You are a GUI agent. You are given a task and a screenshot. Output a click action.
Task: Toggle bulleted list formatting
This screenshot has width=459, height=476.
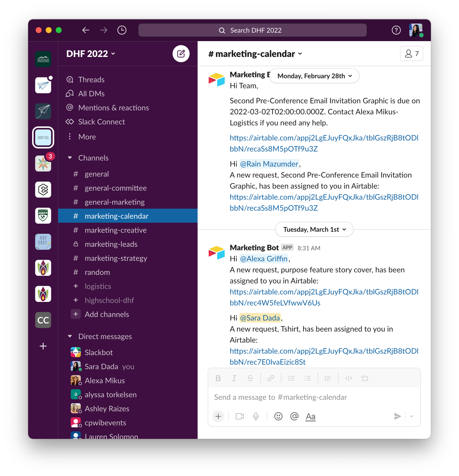[308, 378]
